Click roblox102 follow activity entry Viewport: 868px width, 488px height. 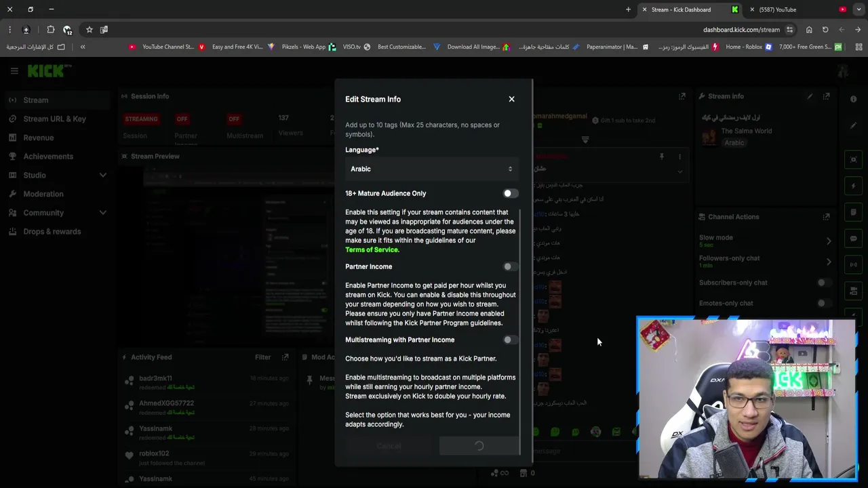154,453
